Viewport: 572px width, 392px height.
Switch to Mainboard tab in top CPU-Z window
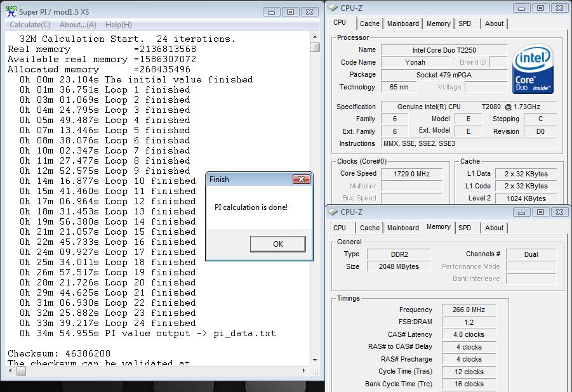tap(402, 23)
